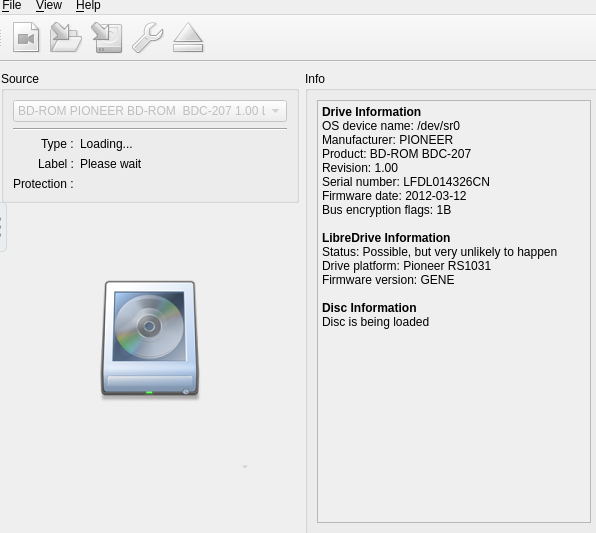This screenshot has width=596, height=533.
Task: Click 'Manufacturer: PIONEER' line
Action: (387, 140)
